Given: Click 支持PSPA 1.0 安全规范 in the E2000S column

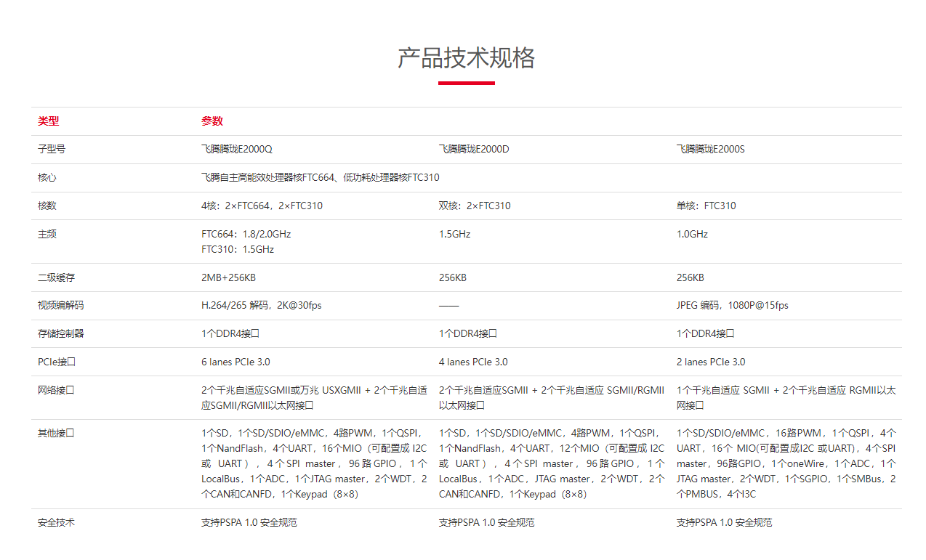Looking at the screenshot, I should point(725,523).
